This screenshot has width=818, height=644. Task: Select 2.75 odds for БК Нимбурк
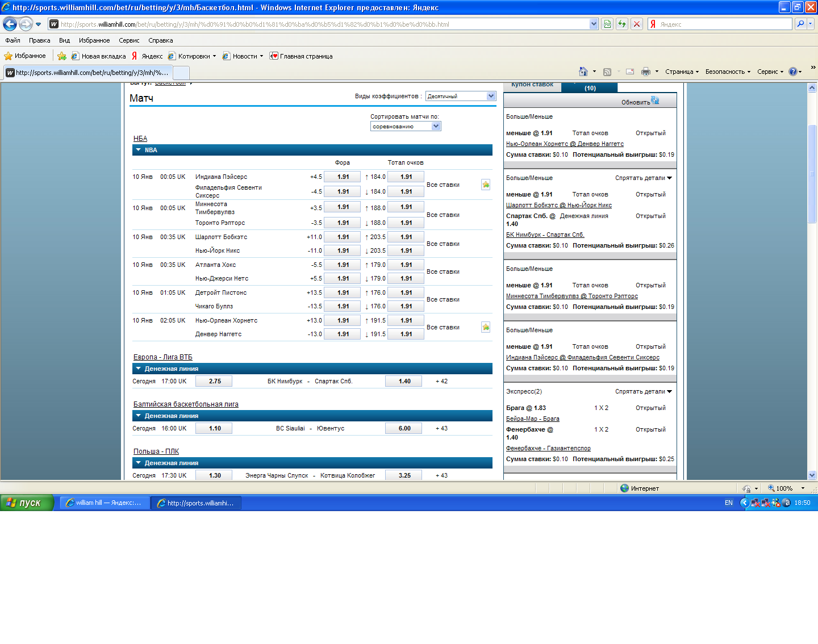pos(214,382)
